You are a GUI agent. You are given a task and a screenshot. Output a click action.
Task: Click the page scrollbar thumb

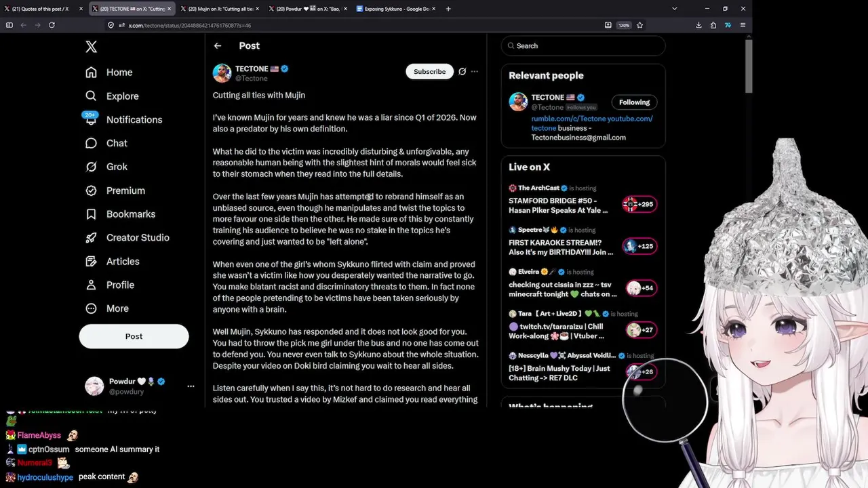749,66
